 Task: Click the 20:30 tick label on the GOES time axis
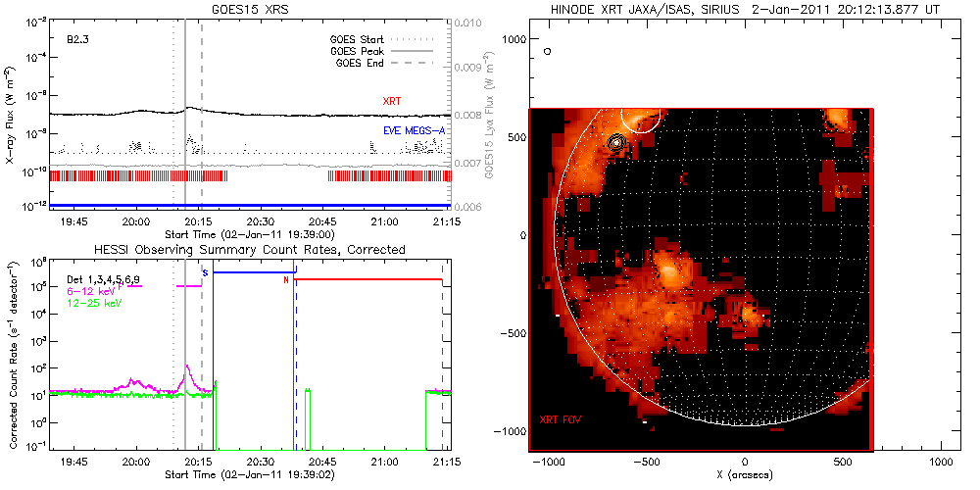coord(260,222)
